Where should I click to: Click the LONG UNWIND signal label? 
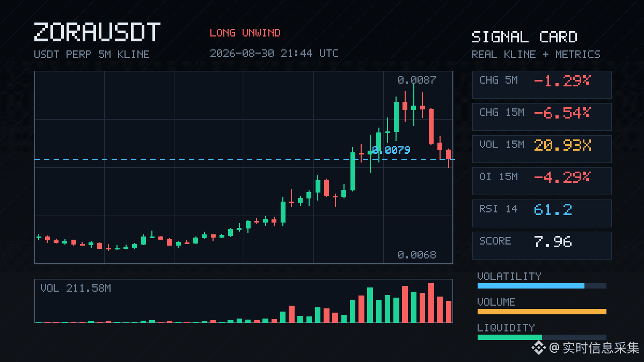245,33
